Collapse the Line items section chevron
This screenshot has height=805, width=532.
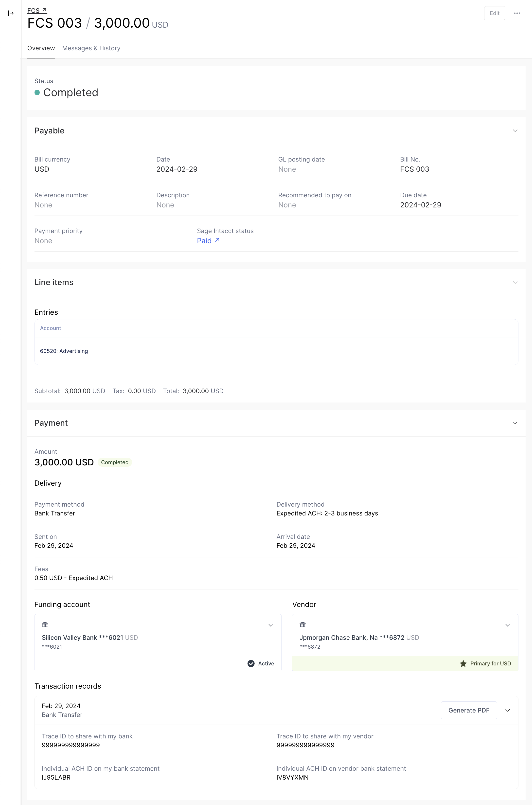(x=515, y=282)
